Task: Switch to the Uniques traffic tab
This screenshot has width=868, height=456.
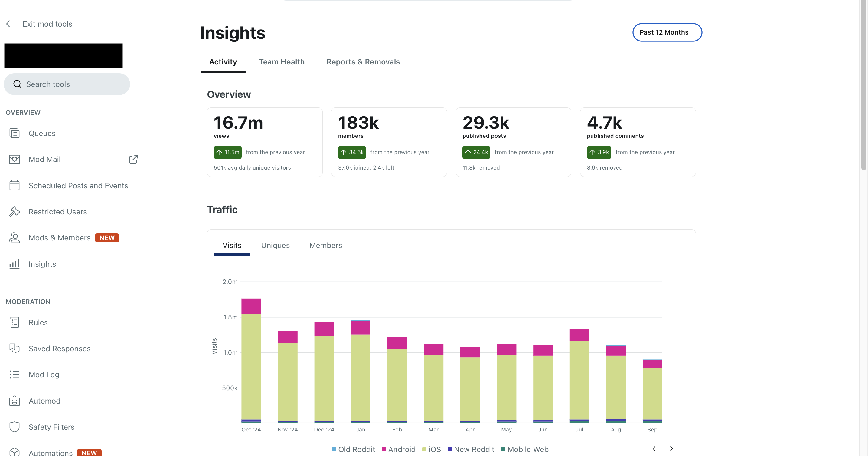Action: 275,246
